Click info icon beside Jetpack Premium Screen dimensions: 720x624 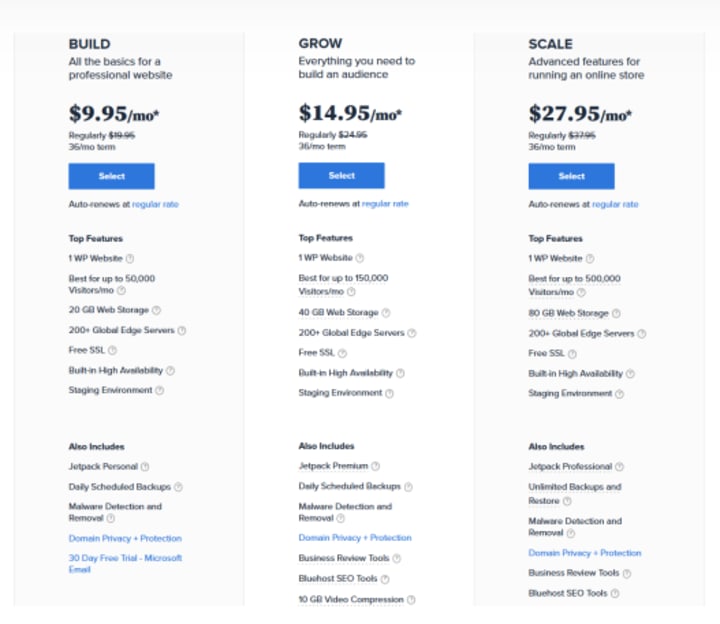pos(376,467)
